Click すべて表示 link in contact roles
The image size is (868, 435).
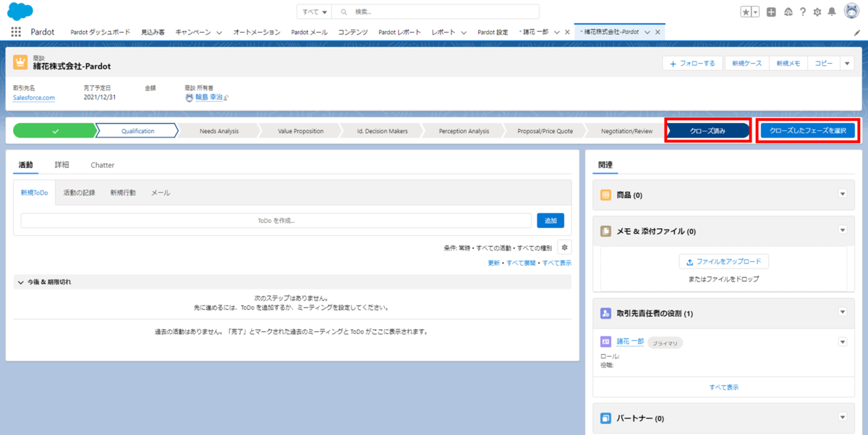click(724, 387)
